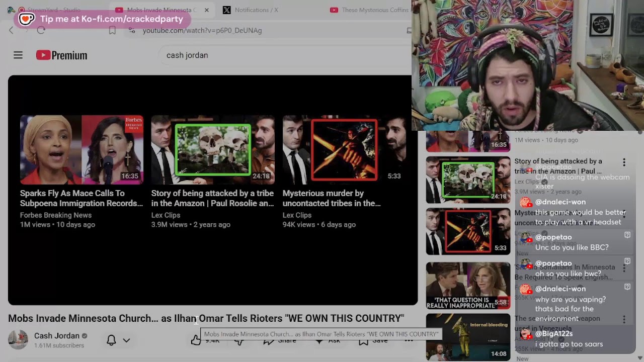Viewport: 644px width, 362px height.
Task: Click the notification bell for Cash Jordan
Action: pyautogui.click(x=111, y=340)
